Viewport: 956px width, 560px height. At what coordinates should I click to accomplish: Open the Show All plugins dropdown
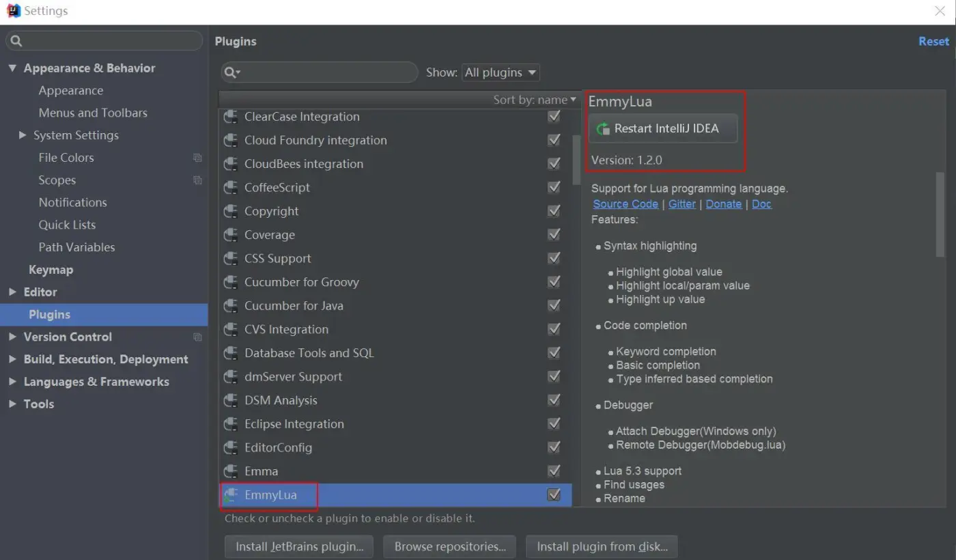[x=501, y=72]
